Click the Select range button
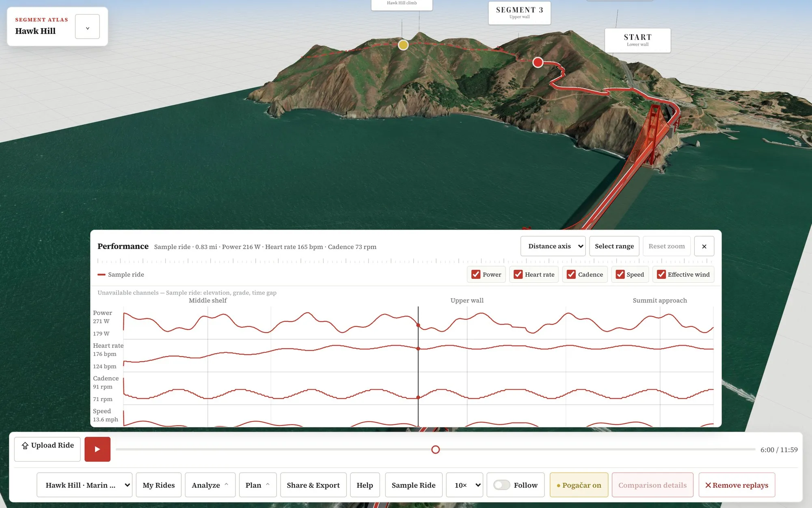 coord(614,246)
